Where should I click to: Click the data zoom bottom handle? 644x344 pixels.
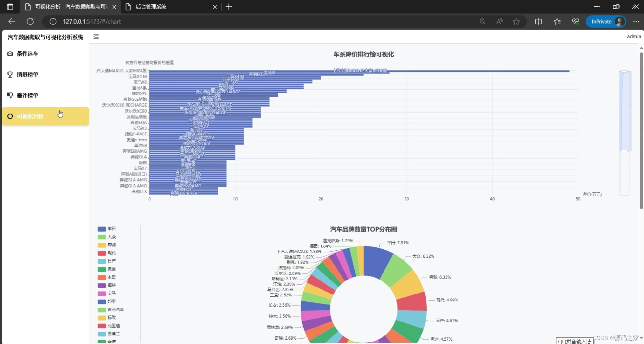[x=624, y=151]
